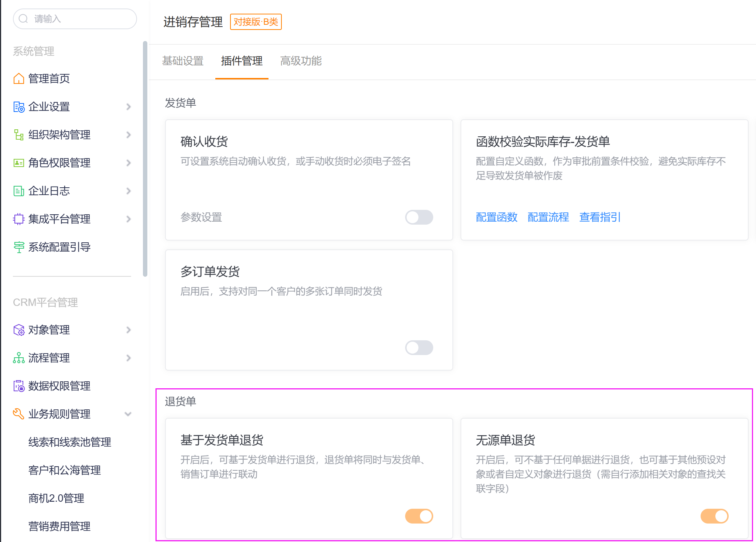Click the 系统配置引导 signpost icon

click(18, 247)
